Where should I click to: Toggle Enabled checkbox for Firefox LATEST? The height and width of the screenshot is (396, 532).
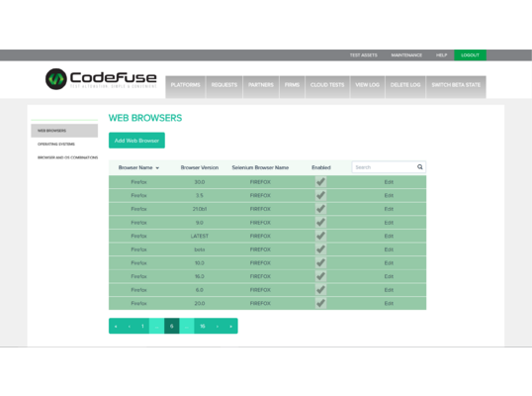point(320,236)
